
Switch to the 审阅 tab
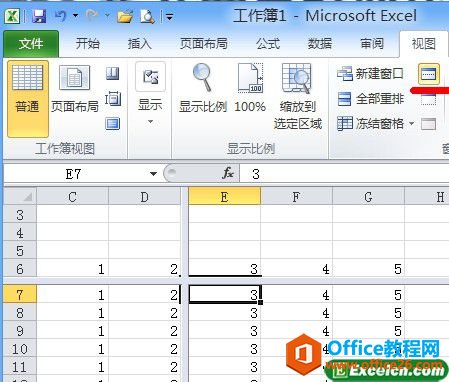(x=372, y=43)
